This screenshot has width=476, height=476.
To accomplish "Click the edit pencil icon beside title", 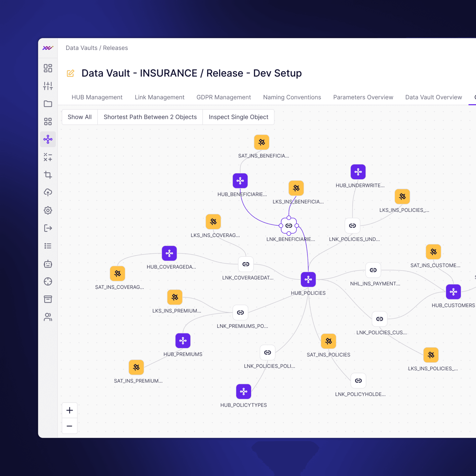I will 70,73.
